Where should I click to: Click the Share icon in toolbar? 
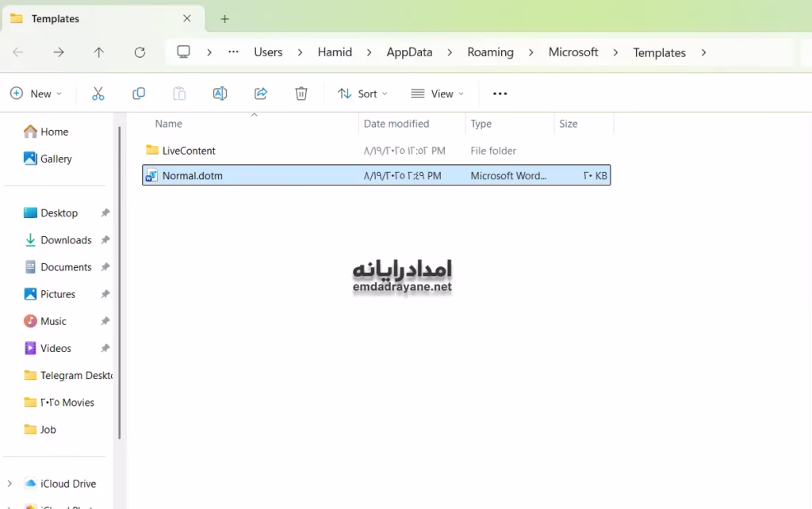[261, 94]
